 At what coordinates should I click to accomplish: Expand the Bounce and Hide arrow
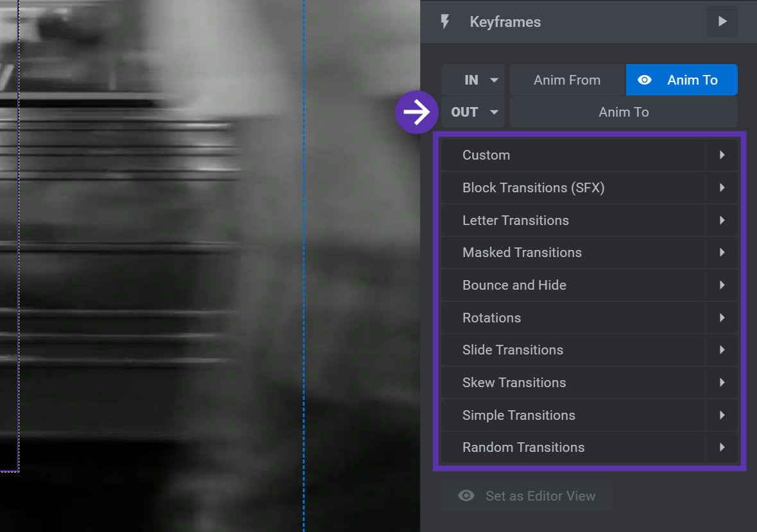[722, 285]
